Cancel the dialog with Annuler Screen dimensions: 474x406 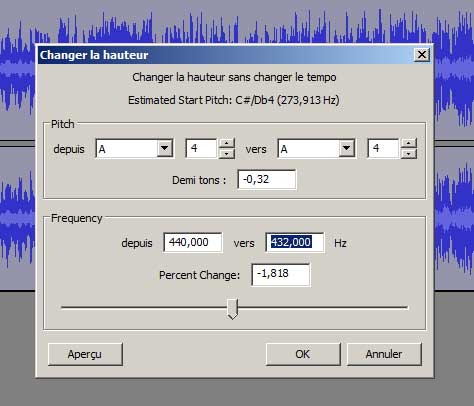(x=384, y=354)
